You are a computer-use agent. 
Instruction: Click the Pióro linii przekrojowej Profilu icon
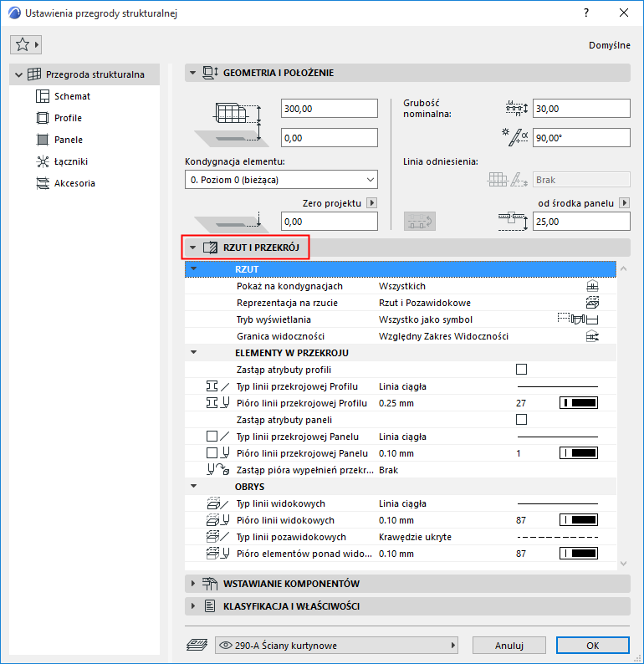(217, 403)
